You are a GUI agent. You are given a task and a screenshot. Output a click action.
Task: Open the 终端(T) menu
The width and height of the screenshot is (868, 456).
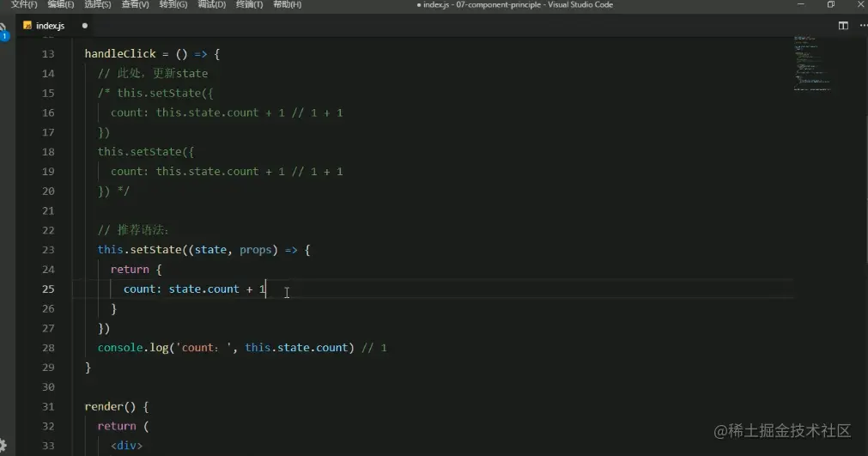coord(249,4)
